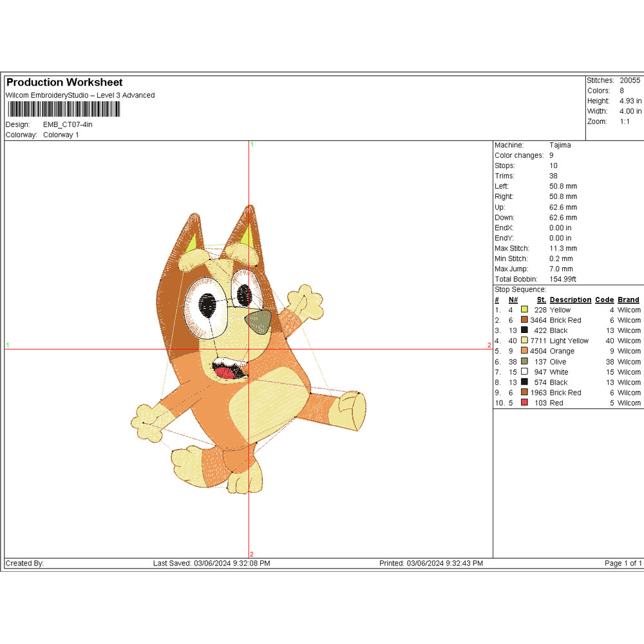Click the Page 1 of 1 footer text

coord(623,563)
